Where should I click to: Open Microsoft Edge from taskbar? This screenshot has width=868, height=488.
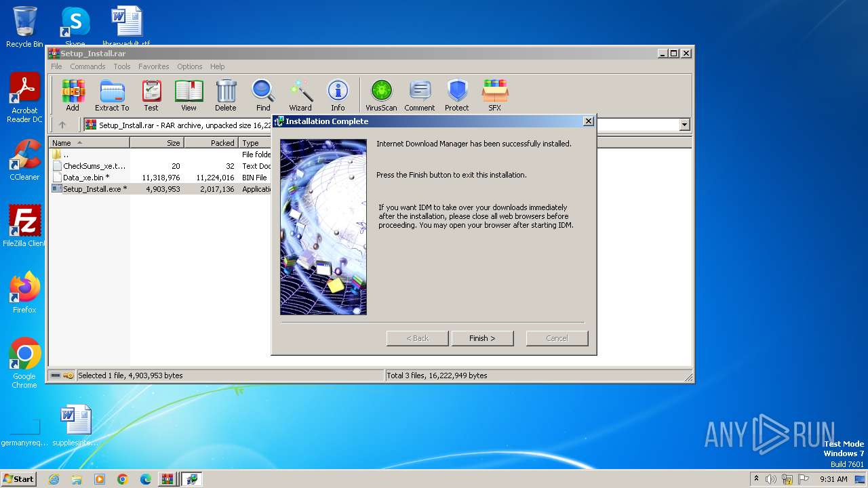coord(146,479)
